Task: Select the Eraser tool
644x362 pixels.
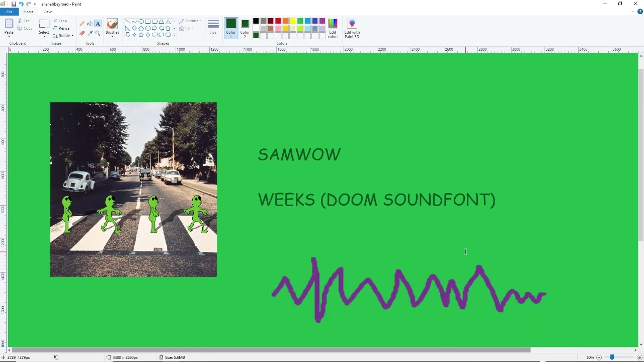Action: (82, 33)
